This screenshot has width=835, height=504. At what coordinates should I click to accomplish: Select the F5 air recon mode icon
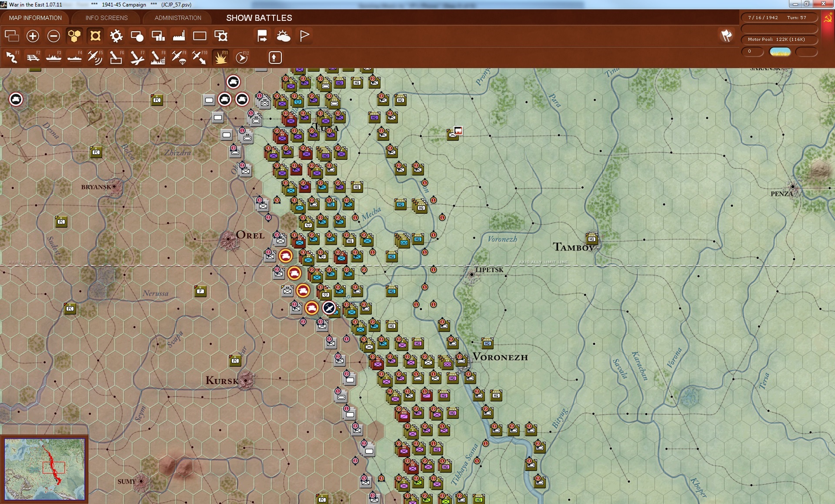coord(95,57)
